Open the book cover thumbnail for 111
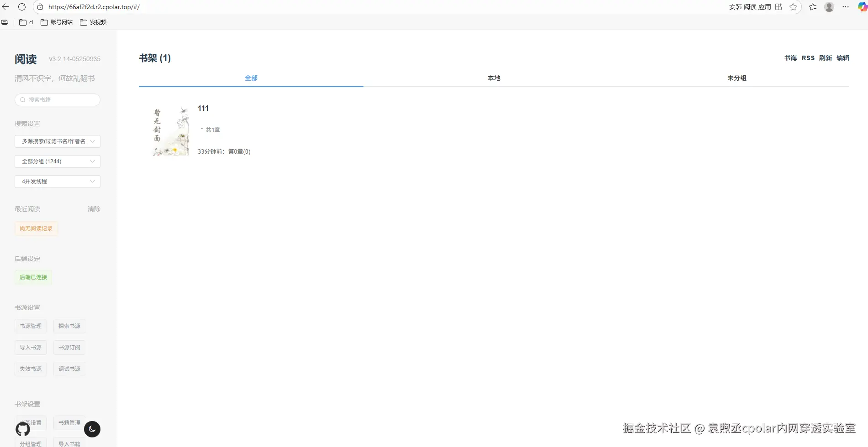Image resolution: width=868 pixels, height=447 pixels. click(170, 131)
